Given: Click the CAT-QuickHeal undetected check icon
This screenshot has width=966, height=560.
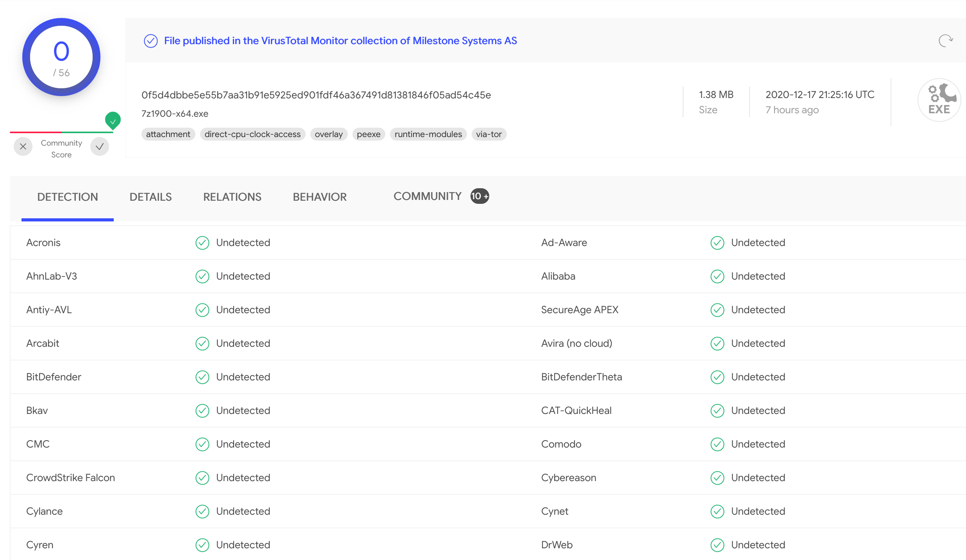Looking at the screenshot, I should click(717, 410).
